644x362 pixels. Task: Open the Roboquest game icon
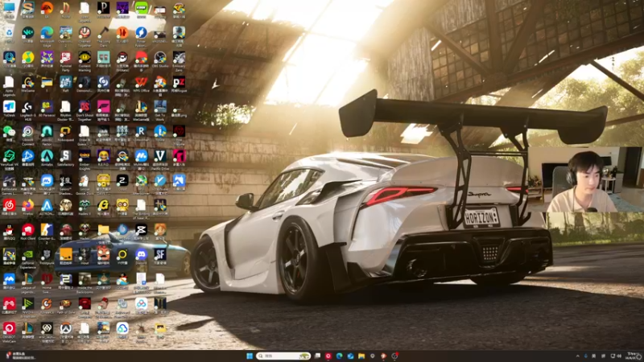click(x=66, y=131)
